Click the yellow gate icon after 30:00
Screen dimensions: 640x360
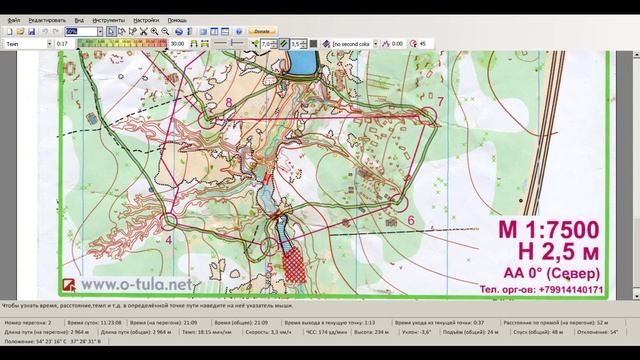pyautogui.click(x=194, y=44)
